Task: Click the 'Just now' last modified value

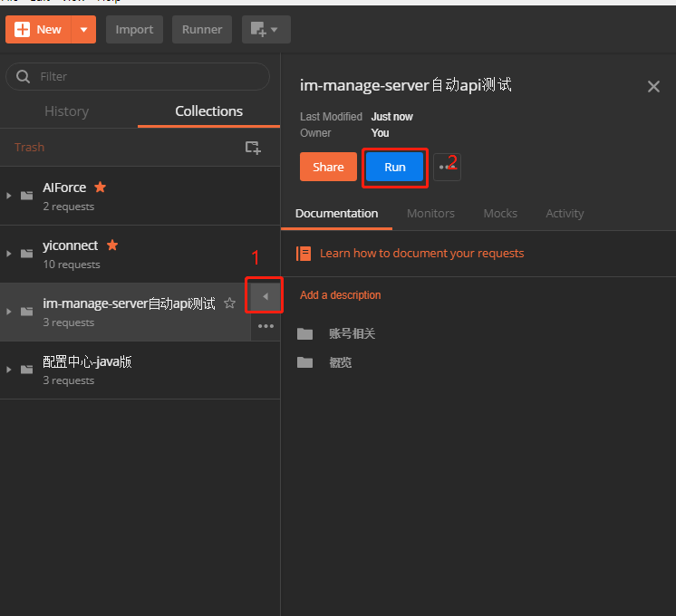Action: click(x=391, y=117)
